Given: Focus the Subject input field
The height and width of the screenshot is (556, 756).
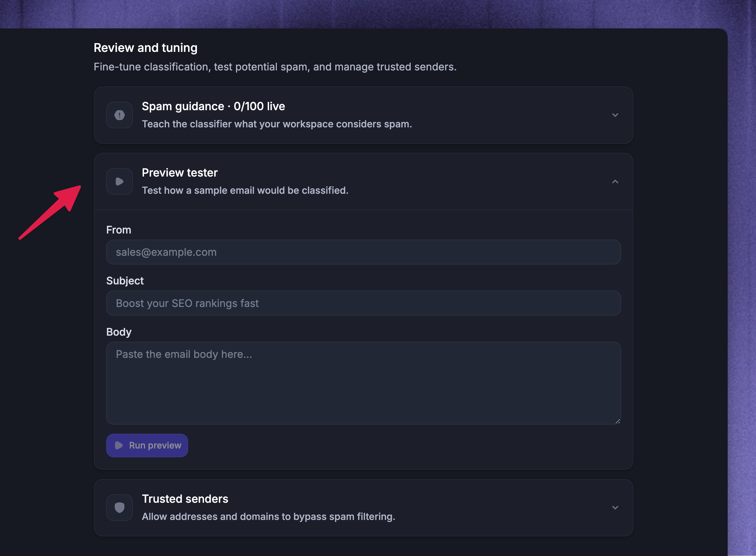Looking at the screenshot, I should pyautogui.click(x=364, y=303).
